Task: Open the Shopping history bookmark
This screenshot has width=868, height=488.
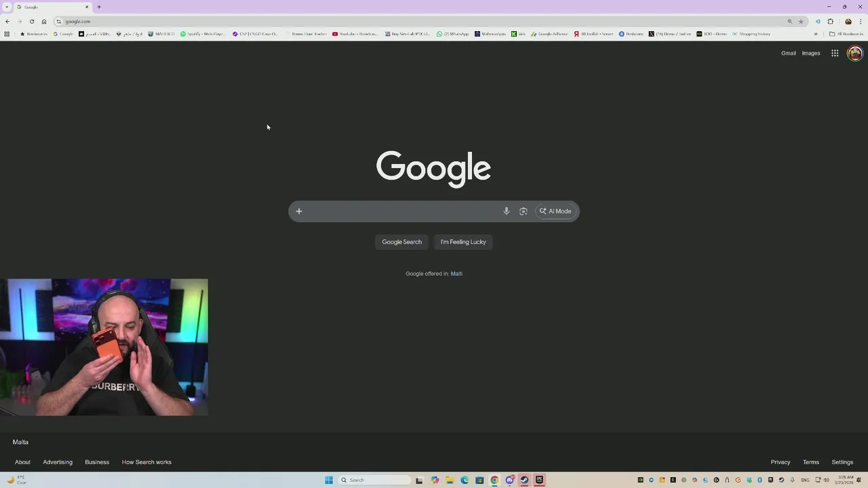Action: pyautogui.click(x=751, y=34)
